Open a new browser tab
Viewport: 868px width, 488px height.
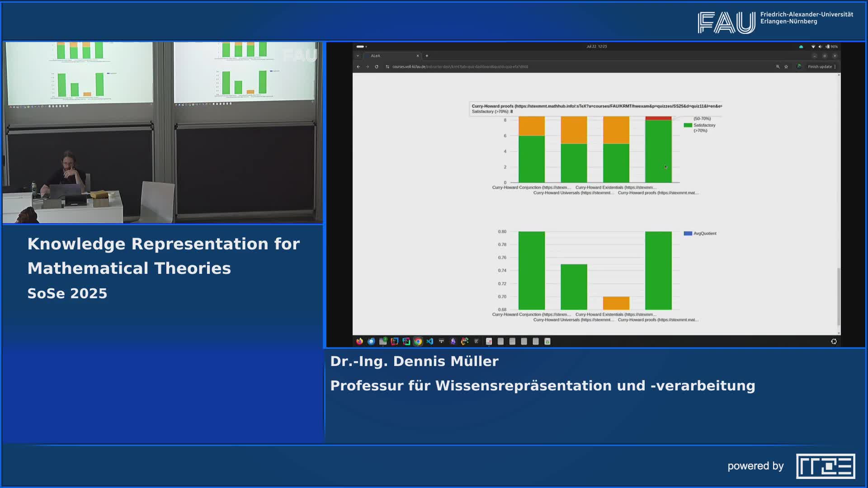tap(427, 56)
